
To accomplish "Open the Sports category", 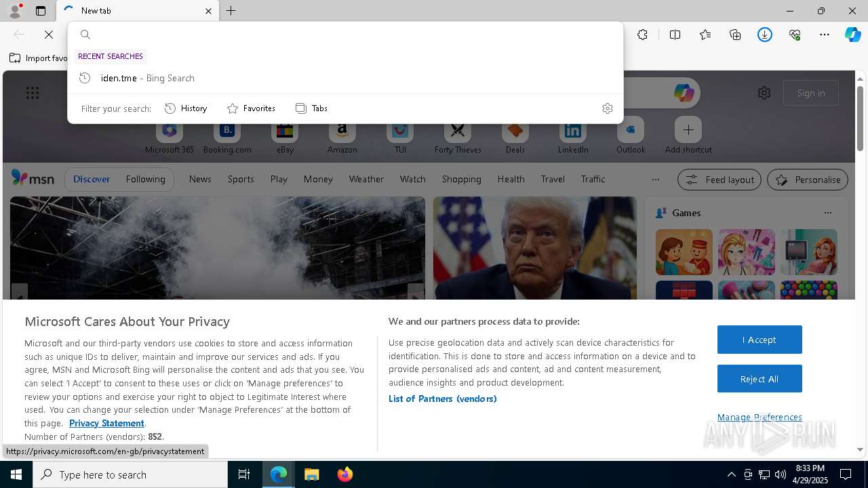I will (x=241, y=180).
